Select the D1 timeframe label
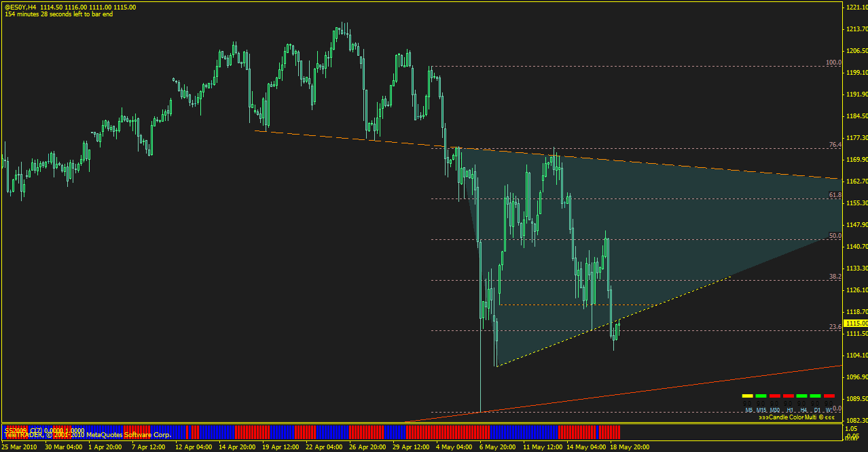 pyautogui.click(x=816, y=410)
